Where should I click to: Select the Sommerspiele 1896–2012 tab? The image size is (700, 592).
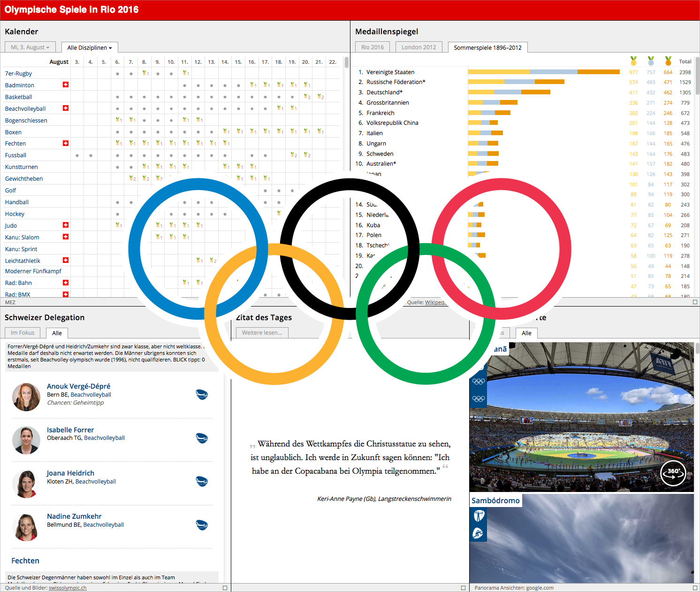click(488, 47)
